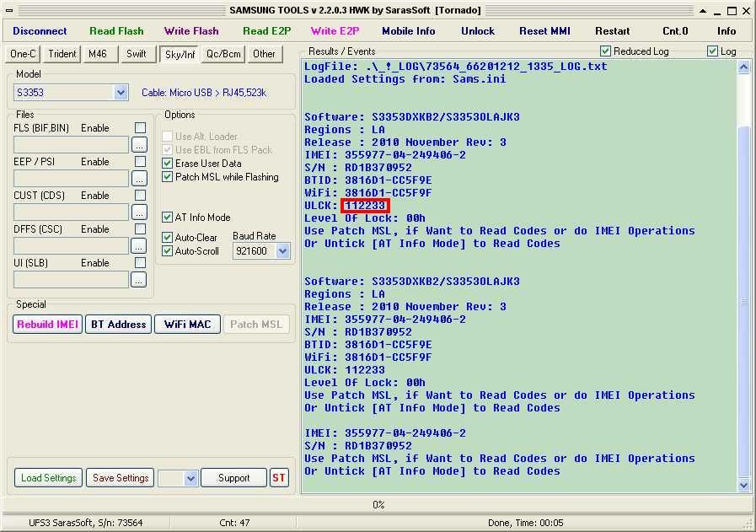The width and height of the screenshot is (756, 532).
Task: Select the Sky/Inf tab
Action: 180,55
